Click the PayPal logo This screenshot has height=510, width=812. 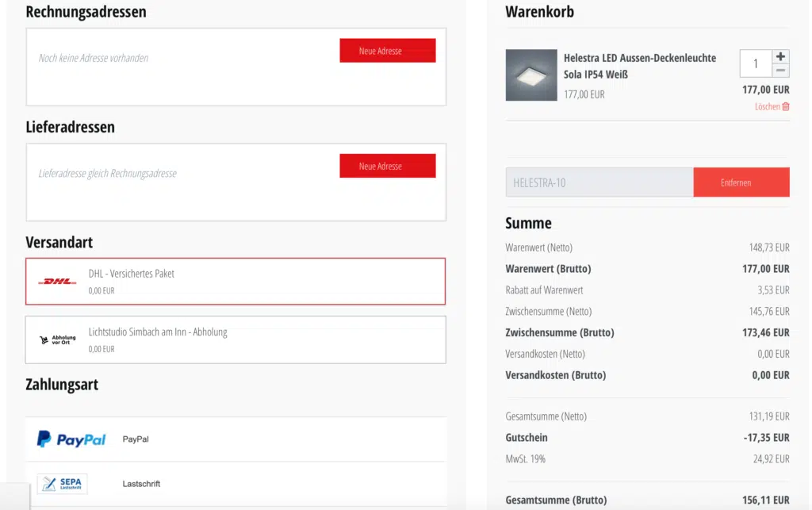[x=71, y=439]
